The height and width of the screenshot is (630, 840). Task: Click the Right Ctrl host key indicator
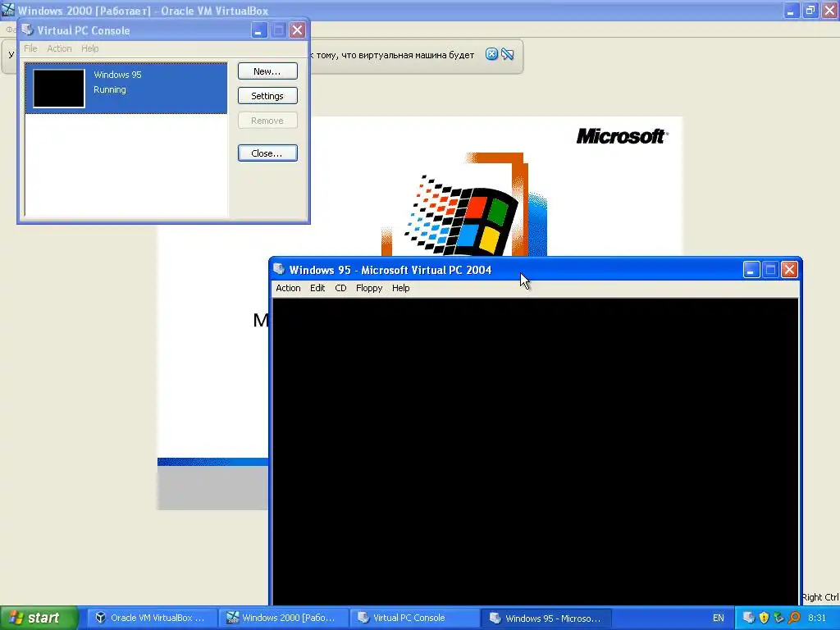coord(820,597)
